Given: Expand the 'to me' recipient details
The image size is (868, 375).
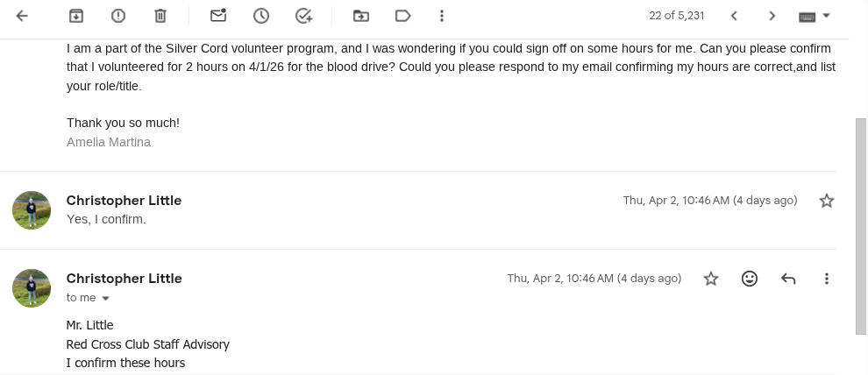Looking at the screenshot, I should click(106, 298).
